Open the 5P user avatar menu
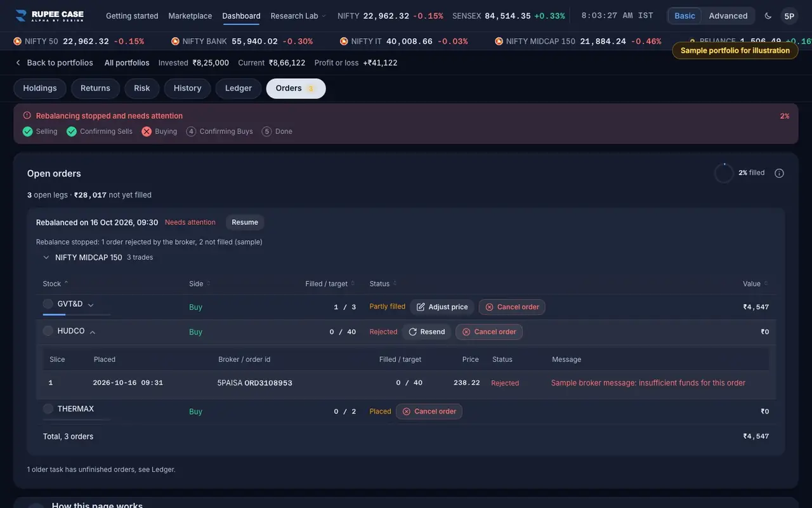 click(x=789, y=16)
